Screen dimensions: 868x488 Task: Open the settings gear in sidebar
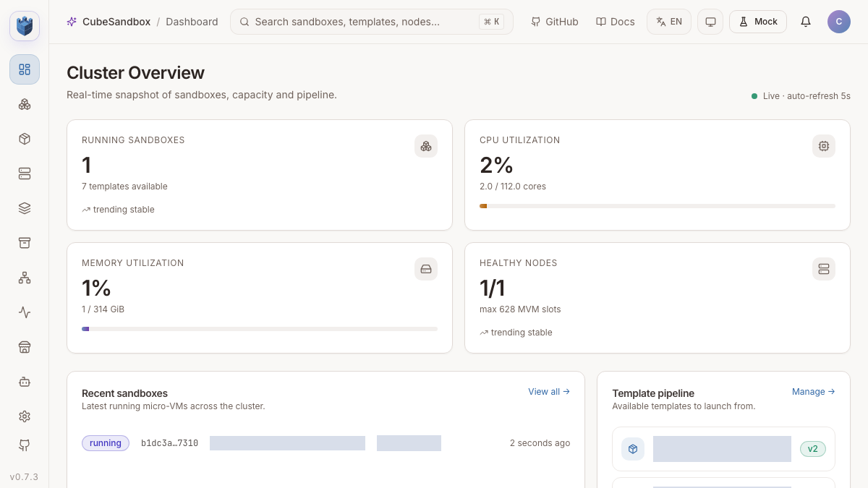click(25, 416)
